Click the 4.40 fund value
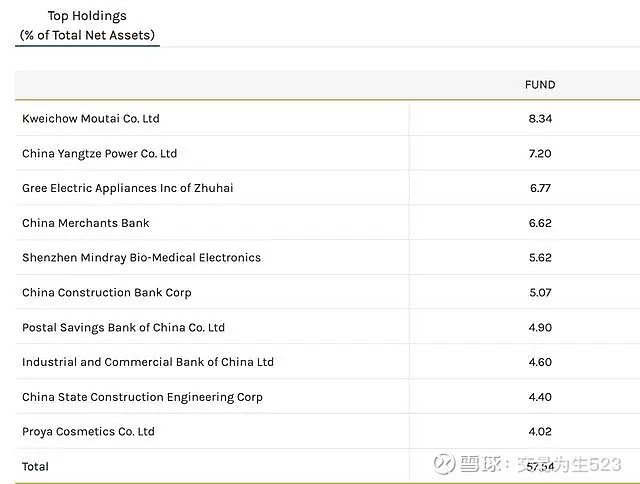640x484 pixels. click(540, 397)
